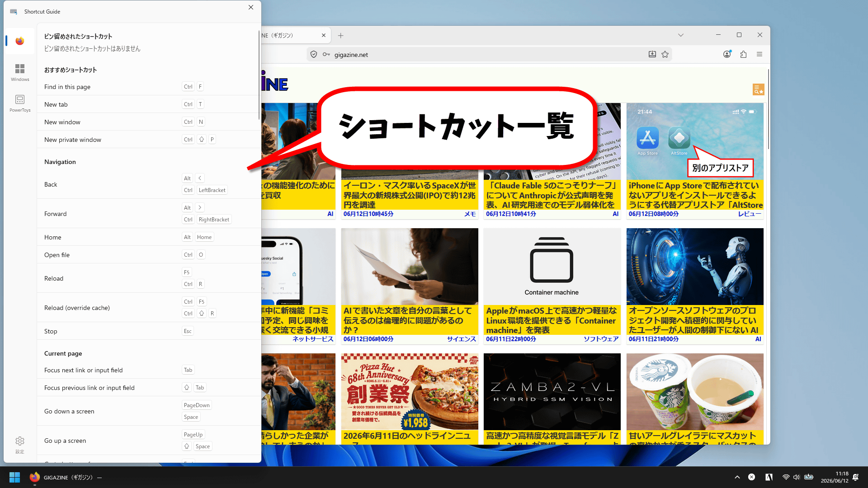
Task: Click the Firefox GIGAZINE taskbar button
Action: (66, 477)
